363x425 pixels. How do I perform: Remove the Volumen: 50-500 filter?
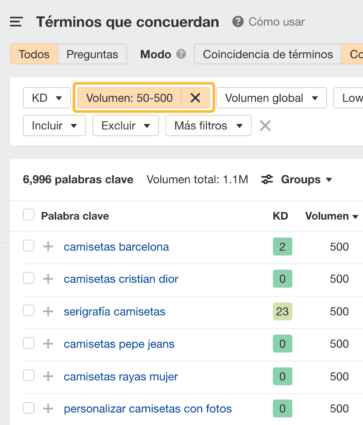(195, 98)
